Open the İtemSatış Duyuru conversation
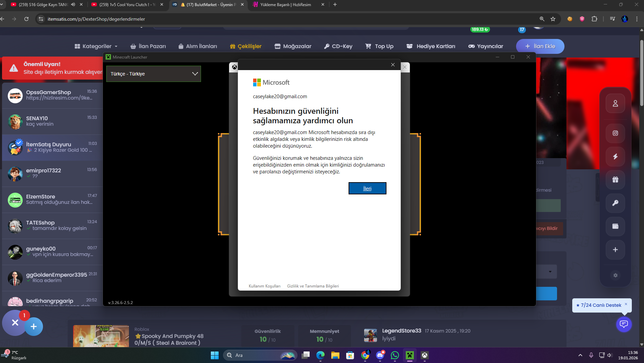The image size is (644, 363). coord(52,148)
